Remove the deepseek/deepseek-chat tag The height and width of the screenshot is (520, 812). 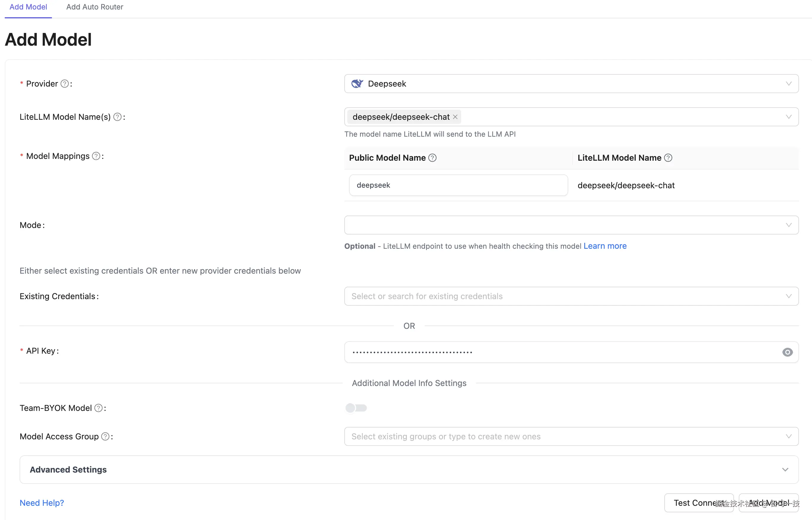[455, 117]
